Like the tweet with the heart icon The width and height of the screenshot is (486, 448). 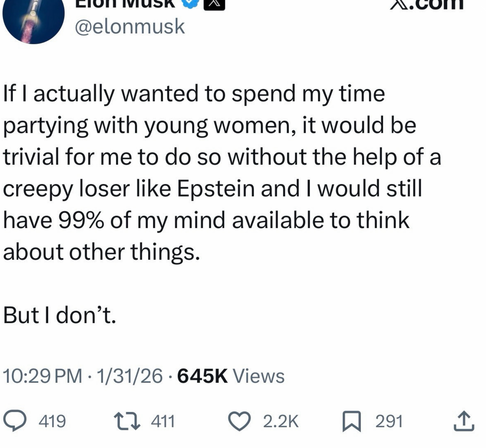[x=239, y=421]
